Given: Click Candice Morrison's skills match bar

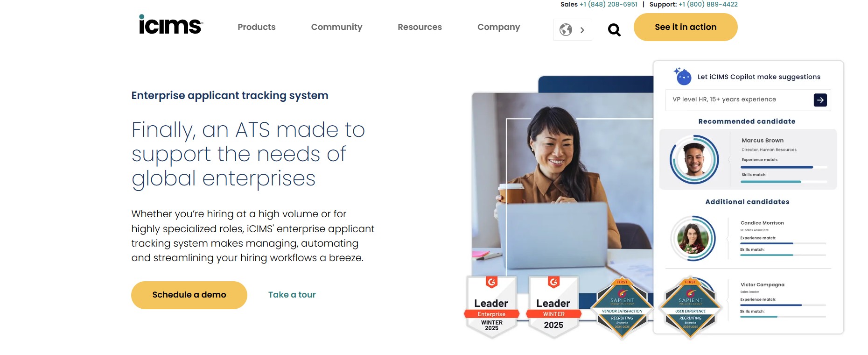Looking at the screenshot, I should coord(783,255).
